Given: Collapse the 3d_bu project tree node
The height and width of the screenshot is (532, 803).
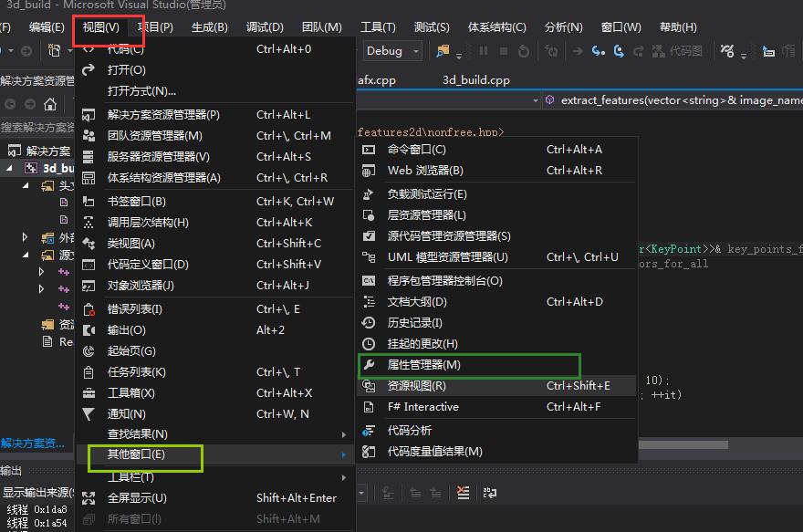Looking at the screenshot, I should (x=9, y=167).
